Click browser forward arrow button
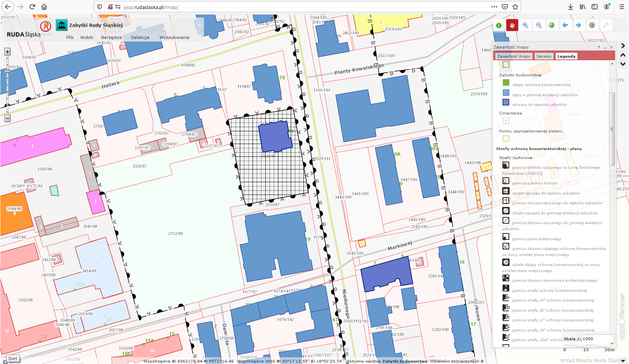This screenshot has width=629, height=364. coord(20,7)
